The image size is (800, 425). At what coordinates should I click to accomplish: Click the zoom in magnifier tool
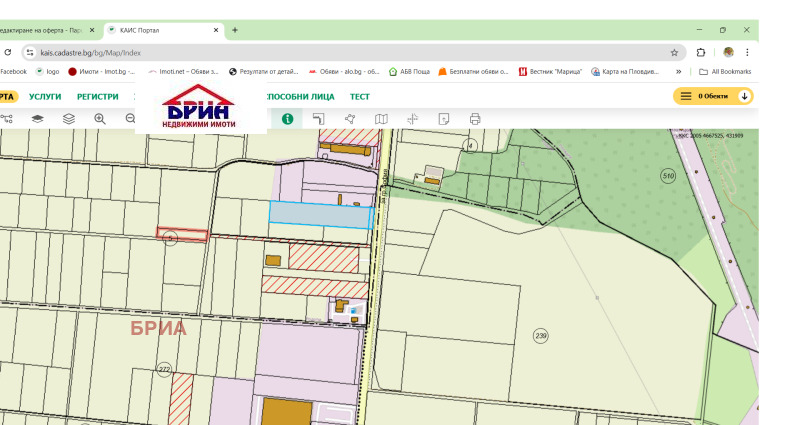pyautogui.click(x=99, y=118)
